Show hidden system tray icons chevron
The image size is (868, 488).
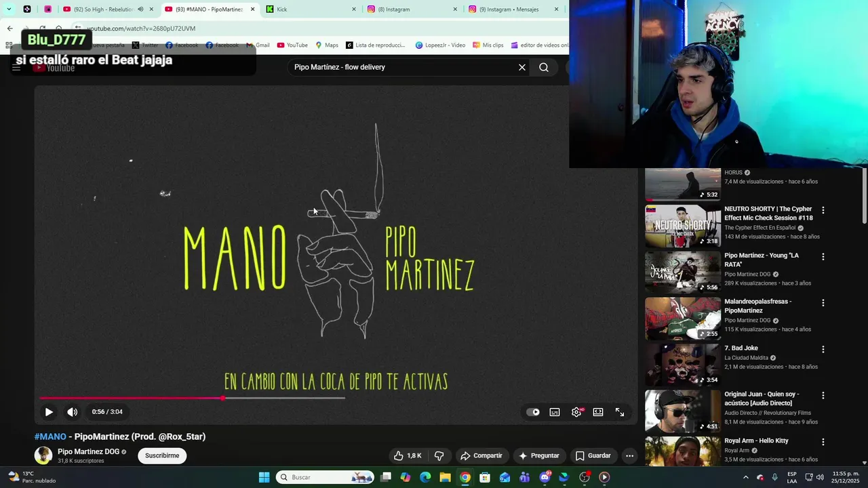click(745, 477)
